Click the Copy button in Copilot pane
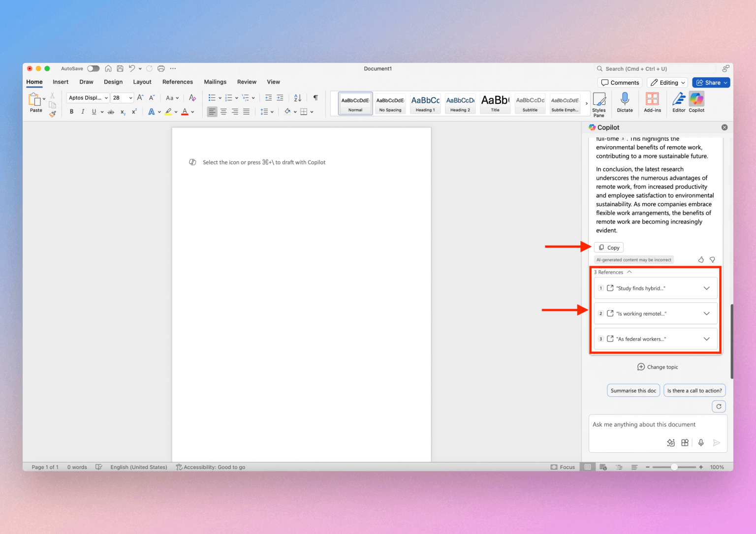The image size is (756, 534). point(608,247)
